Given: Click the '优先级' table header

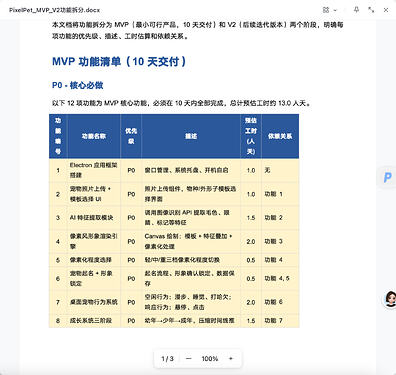Looking at the screenshot, I should 131,136.
